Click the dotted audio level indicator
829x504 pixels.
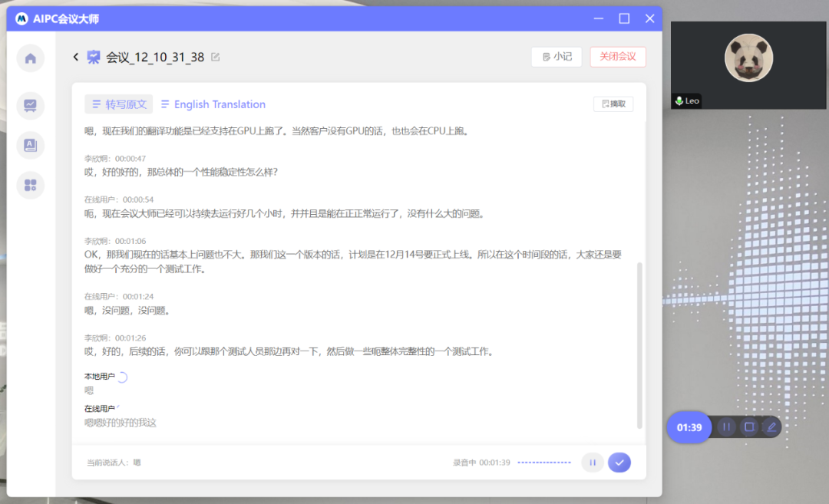coord(544,463)
